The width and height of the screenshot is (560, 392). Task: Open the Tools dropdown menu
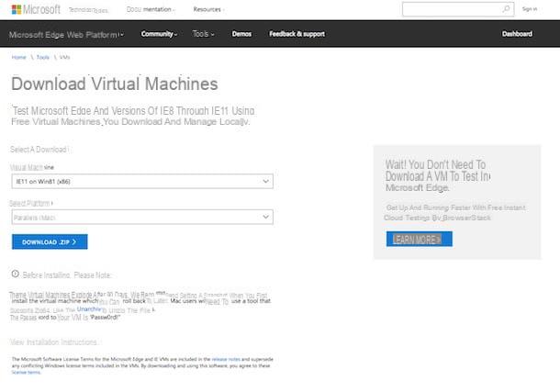203,34
